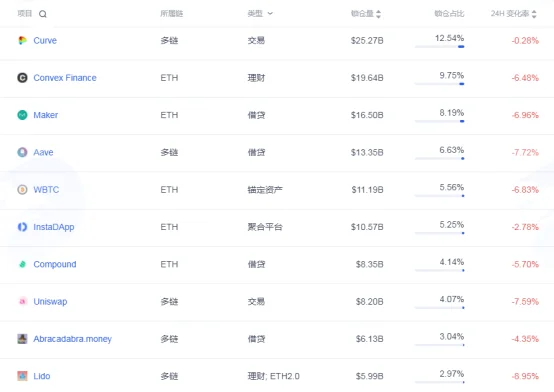Click the Aave logo icon
554x392 pixels.
(22, 152)
